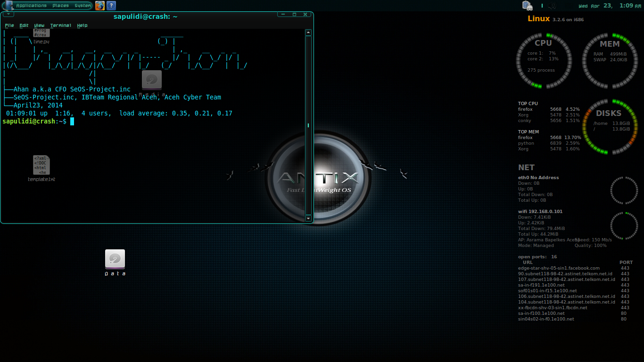The width and height of the screenshot is (644, 362).
Task: Click the 90.subnet118-98-42.astinet.telkom.net.id entry
Action: pos(565,274)
